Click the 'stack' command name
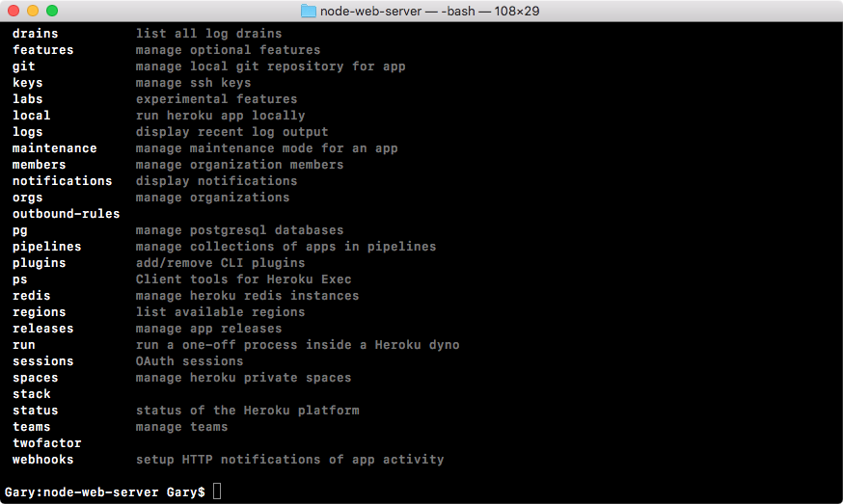This screenshot has width=843, height=504. [31, 394]
